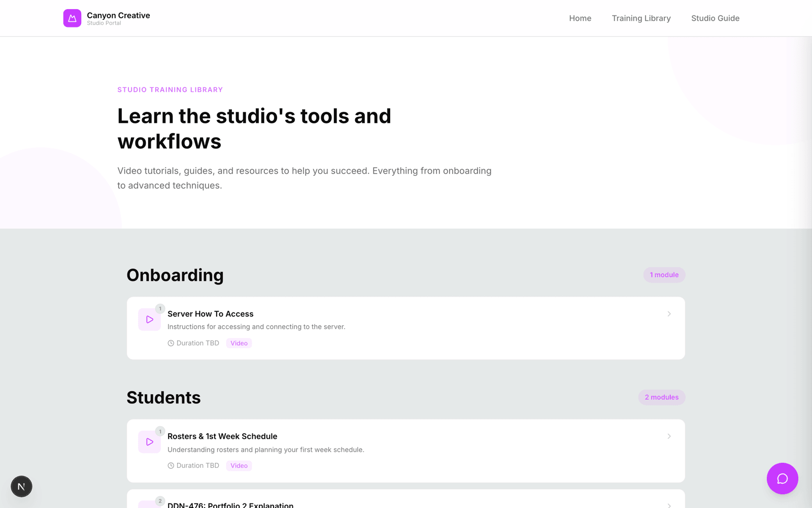Click the Students section heading
This screenshot has width=812, height=508.
[x=163, y=398]
